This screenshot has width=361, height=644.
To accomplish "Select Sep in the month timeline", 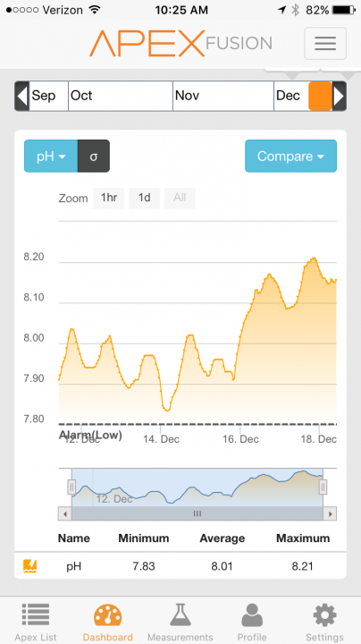I will [x=48, y=96].
